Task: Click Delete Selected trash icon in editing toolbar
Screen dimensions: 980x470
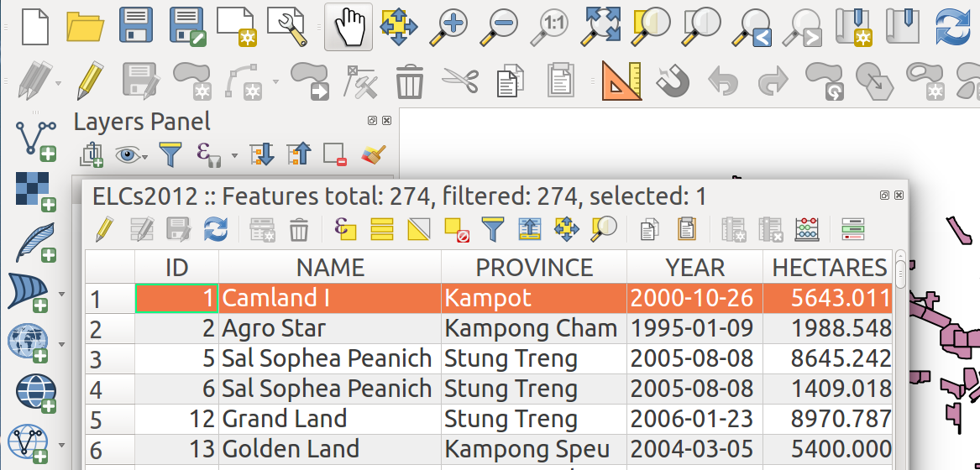Action: (409, 81)
